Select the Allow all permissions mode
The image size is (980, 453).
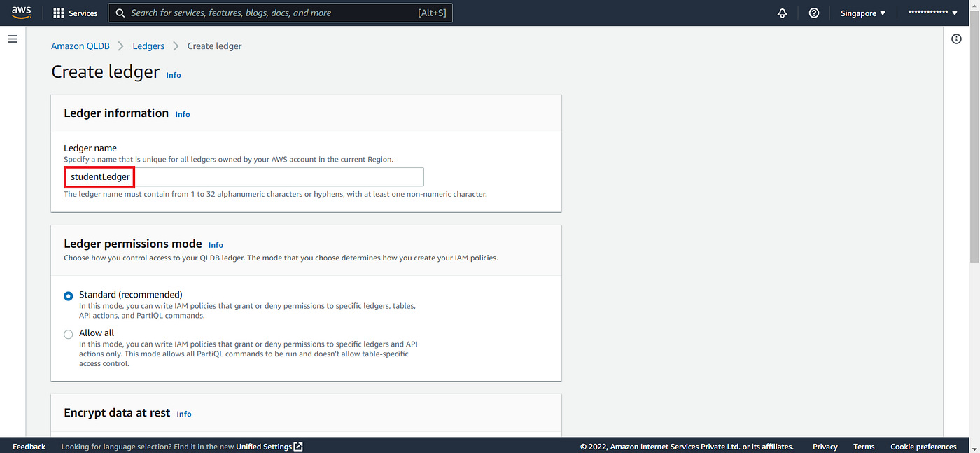click(x=68, y=334)
